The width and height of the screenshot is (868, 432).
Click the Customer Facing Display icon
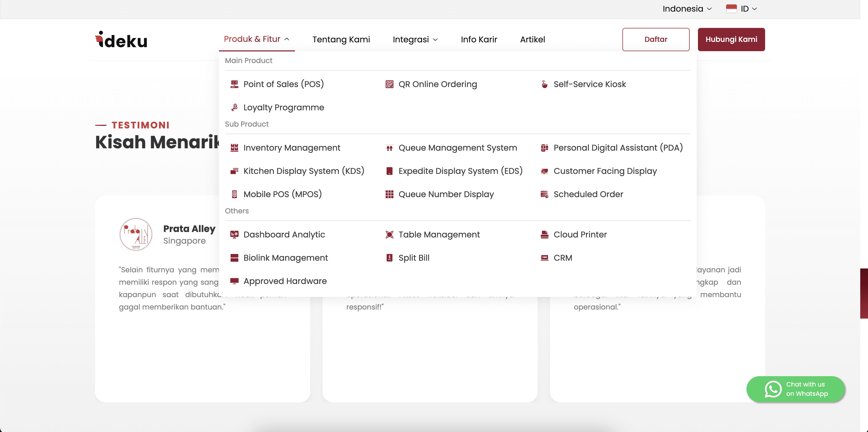[544, 171]
